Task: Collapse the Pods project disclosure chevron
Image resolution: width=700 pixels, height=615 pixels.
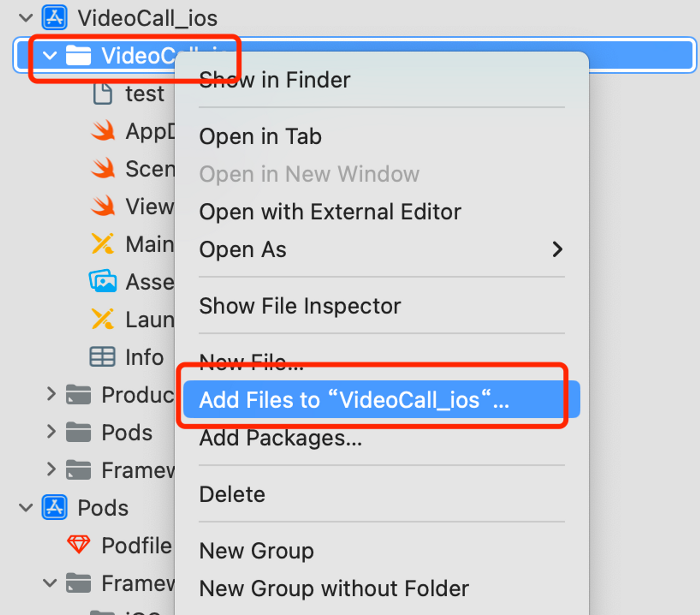Action: (26, 507)
